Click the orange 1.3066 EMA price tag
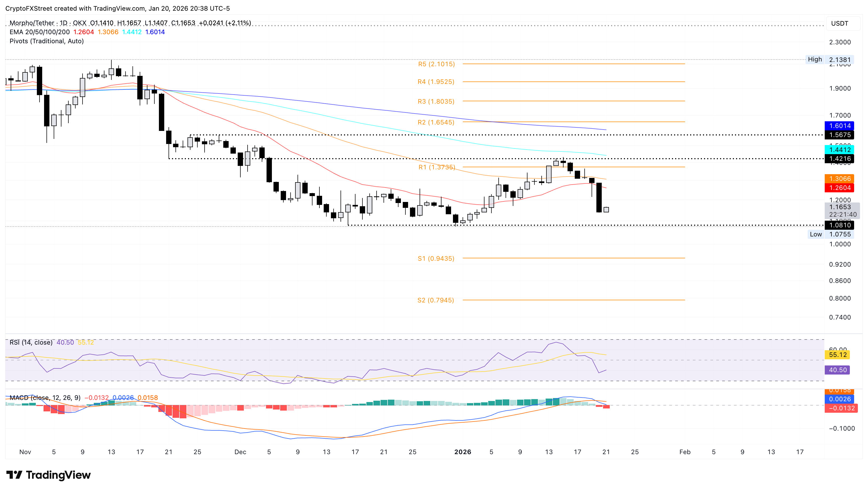This screenshot has width=868, height=491. (839, 179)
